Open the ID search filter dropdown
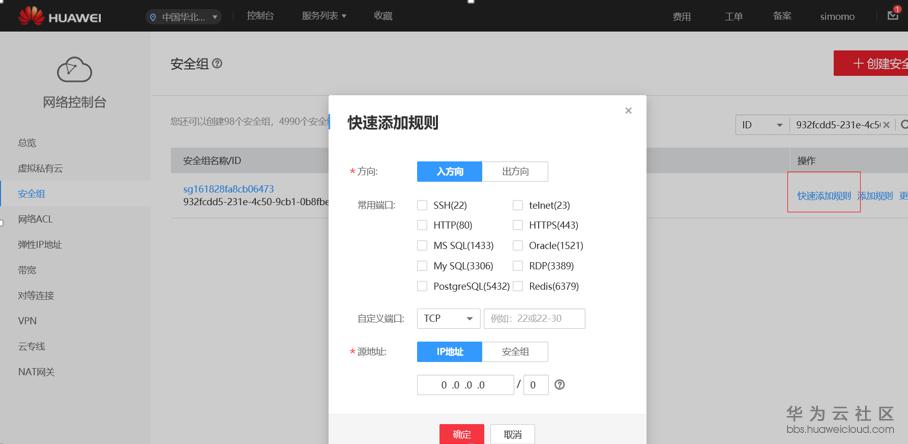This screenshot has width=908, height=444. pos(762,124)
